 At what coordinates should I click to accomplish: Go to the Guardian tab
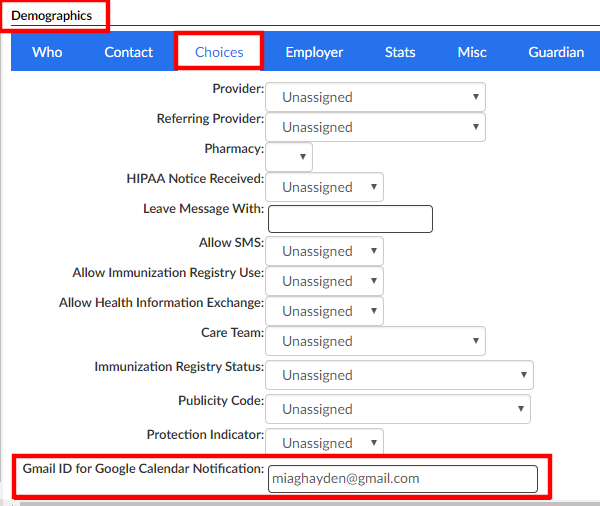[556, 52]
